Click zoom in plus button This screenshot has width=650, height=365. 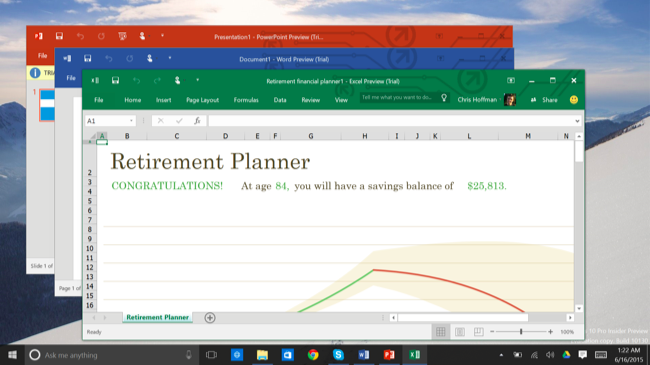(551, 332)
